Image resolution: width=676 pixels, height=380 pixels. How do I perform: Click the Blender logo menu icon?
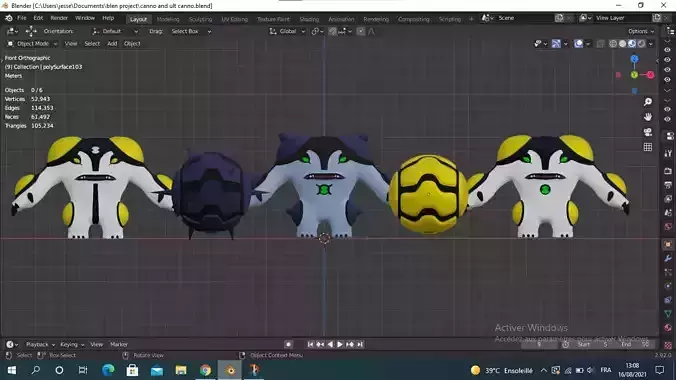pyautogui.click(x=9, y=18)
